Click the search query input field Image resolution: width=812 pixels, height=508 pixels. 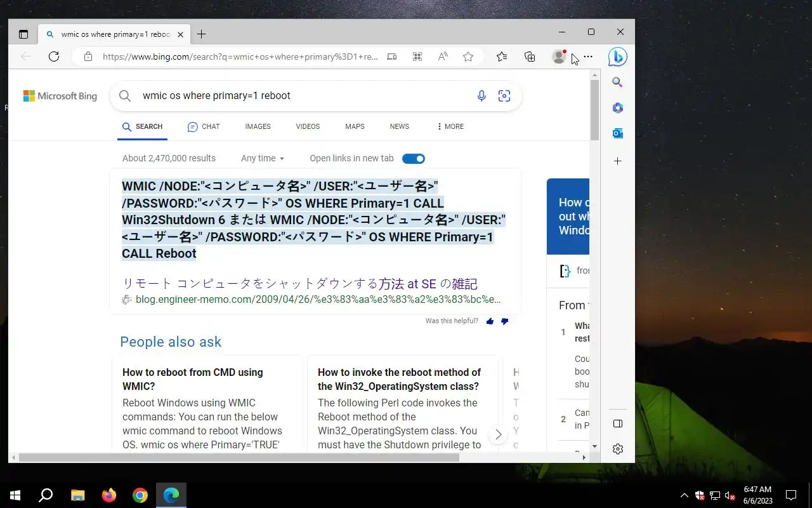click(x=304, y=96)
